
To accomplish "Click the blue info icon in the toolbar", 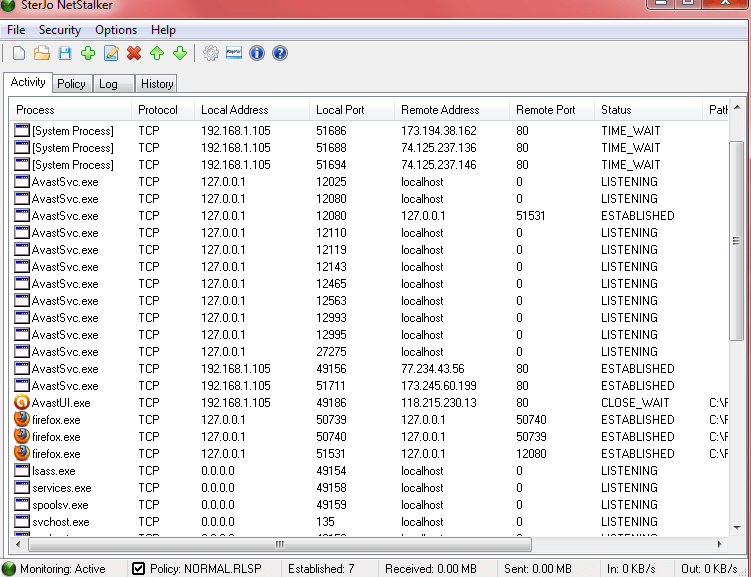I will (257, 53).
